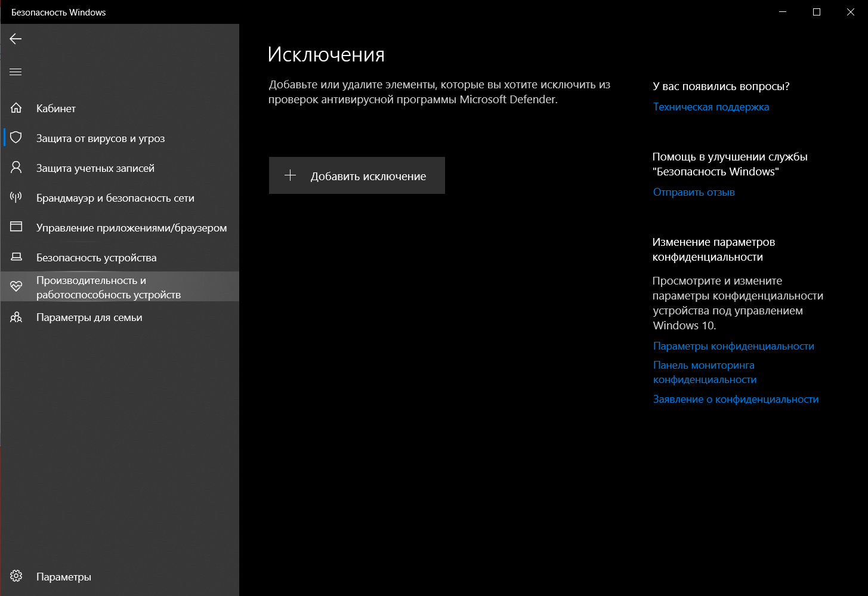Click the window icon for app/browser control

pyautogui.click(x=16, y=227)
